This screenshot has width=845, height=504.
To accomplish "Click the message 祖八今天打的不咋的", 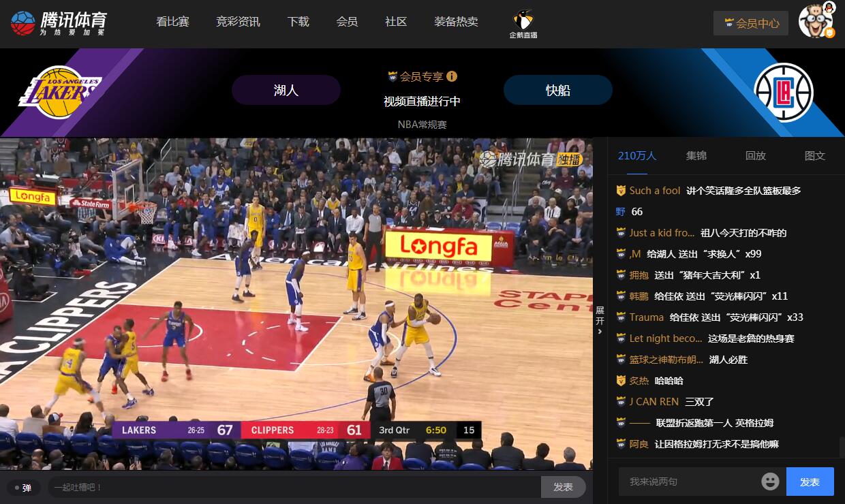I will (x=743, y=233).
